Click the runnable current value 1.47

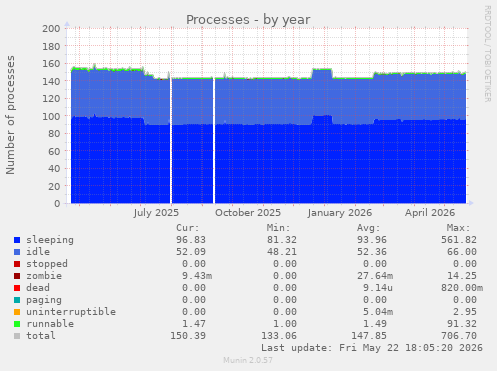click(194, 324)
